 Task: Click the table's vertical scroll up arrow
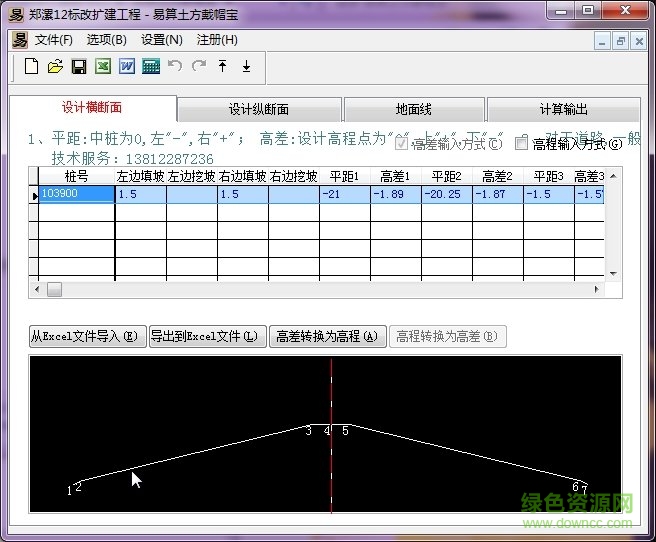tap(613, 175)
